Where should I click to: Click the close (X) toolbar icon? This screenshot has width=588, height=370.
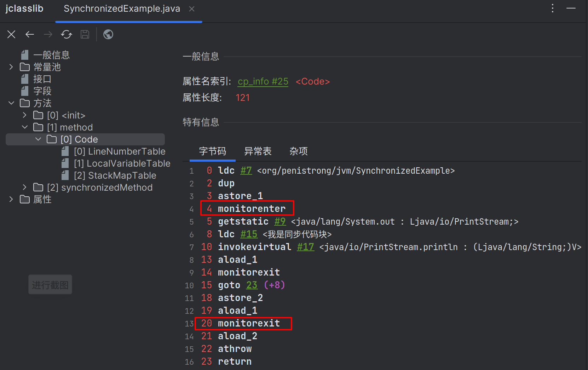(x=11, y=34)
